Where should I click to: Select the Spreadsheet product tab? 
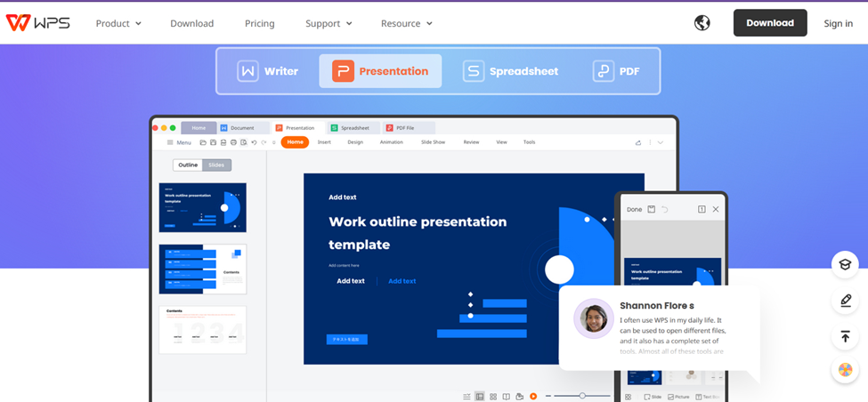click(x=510, y=71)
